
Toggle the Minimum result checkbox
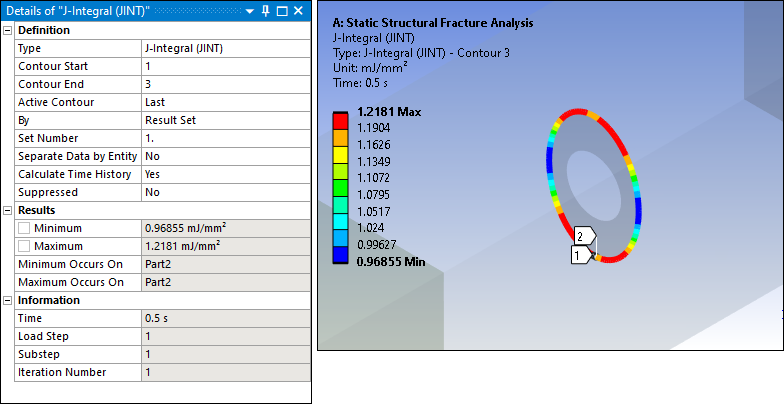(25, 228)
